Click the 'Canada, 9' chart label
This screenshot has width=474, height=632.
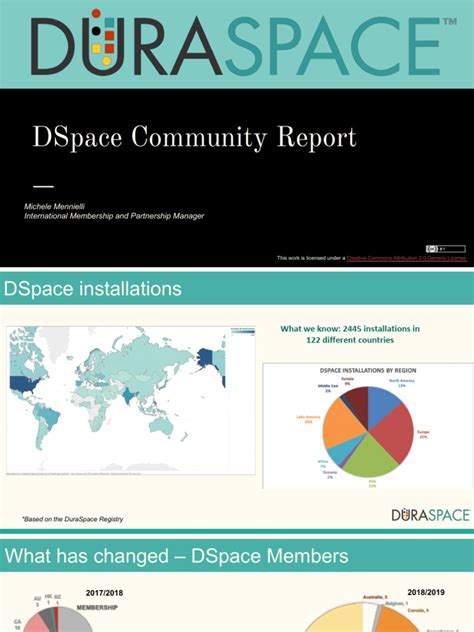pyautogui.click(x=418, y=610)
